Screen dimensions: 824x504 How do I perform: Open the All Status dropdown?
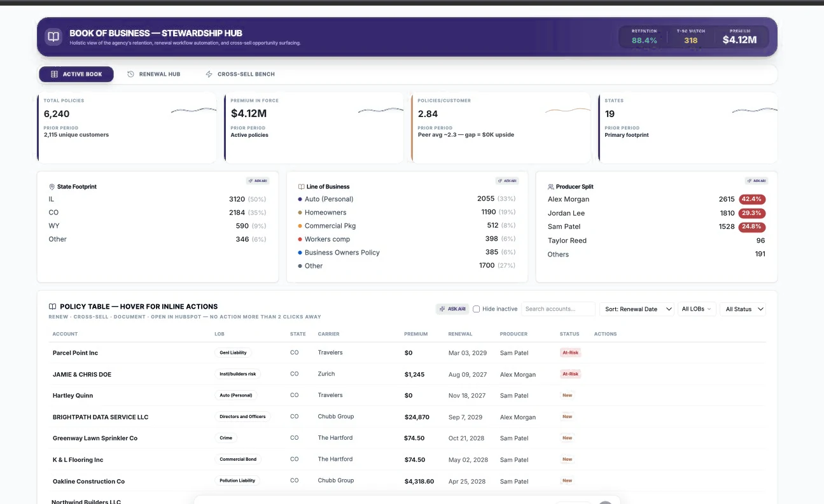[x=743, y=309]
